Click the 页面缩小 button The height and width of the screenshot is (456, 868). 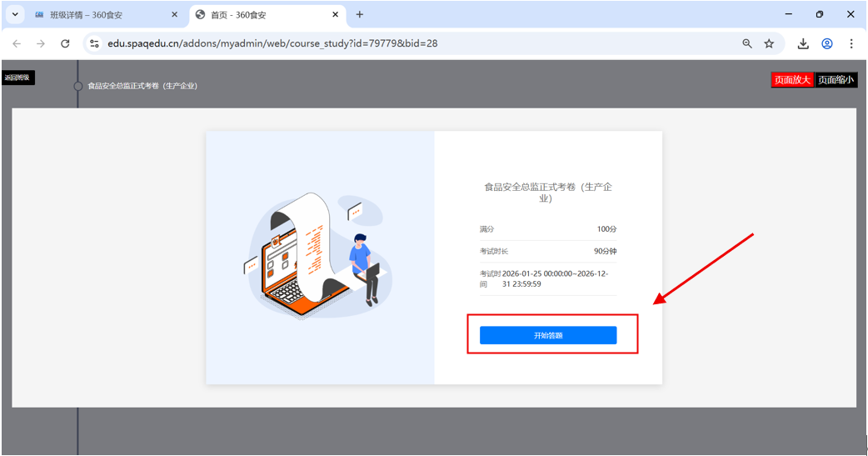pyautogui.click(x=836, y=80)
